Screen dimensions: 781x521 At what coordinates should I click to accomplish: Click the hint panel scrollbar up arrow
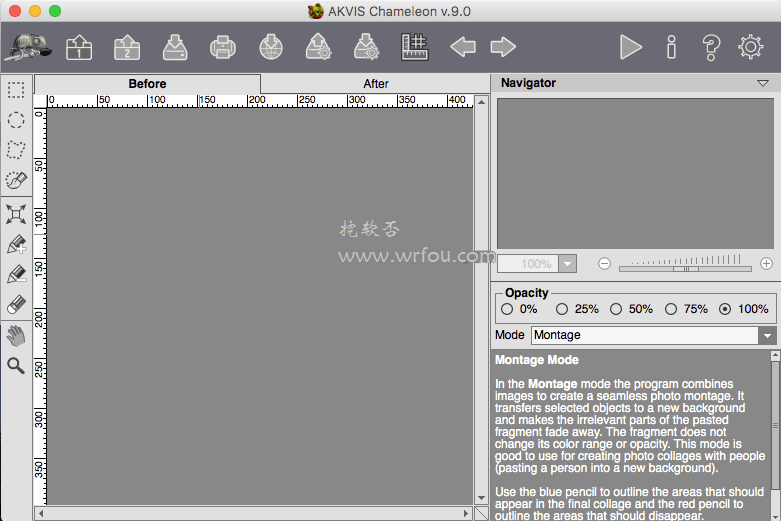click(x=775, y=356)
